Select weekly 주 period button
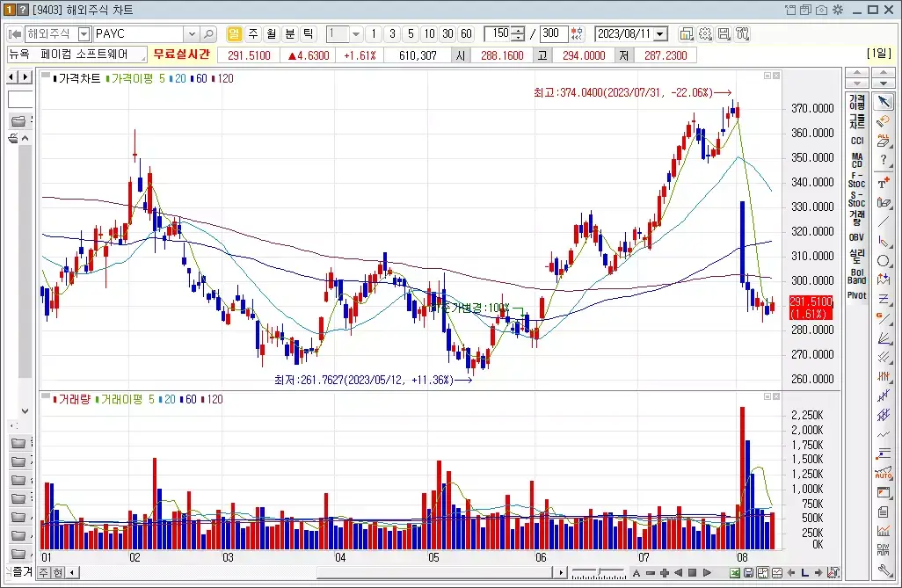Image resolution: width=902 pixels, height=588 pixels. click(x=253, y=34)
